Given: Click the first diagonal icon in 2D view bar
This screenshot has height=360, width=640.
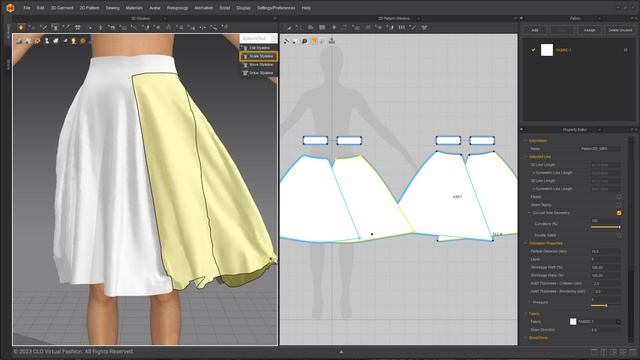Looking at the screenshot, I should click(x=287, y=41).
